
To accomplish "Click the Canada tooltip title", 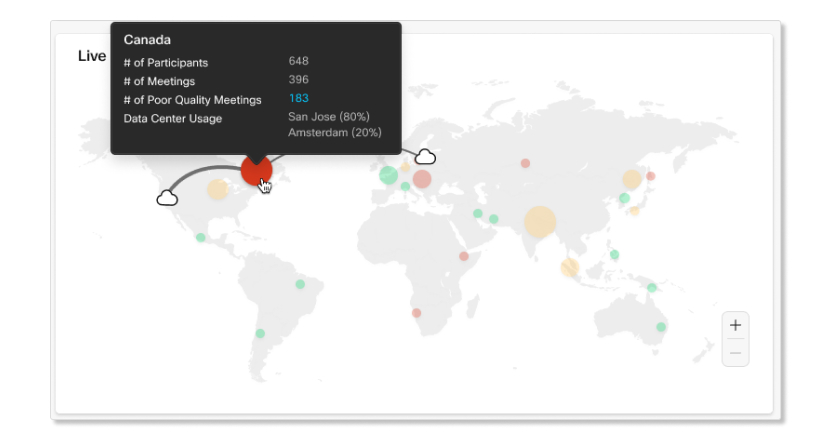I will click(x=147, y=40).
